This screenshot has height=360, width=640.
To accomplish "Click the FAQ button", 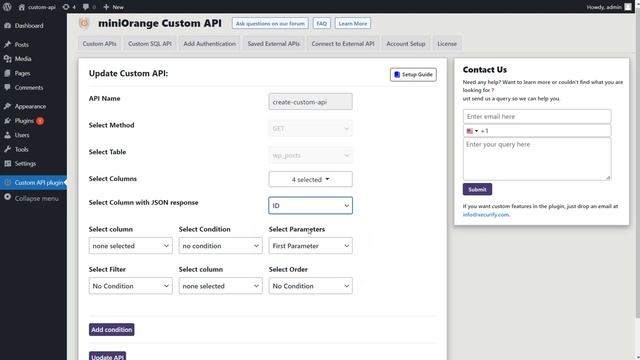I will (x=322, y=23).
